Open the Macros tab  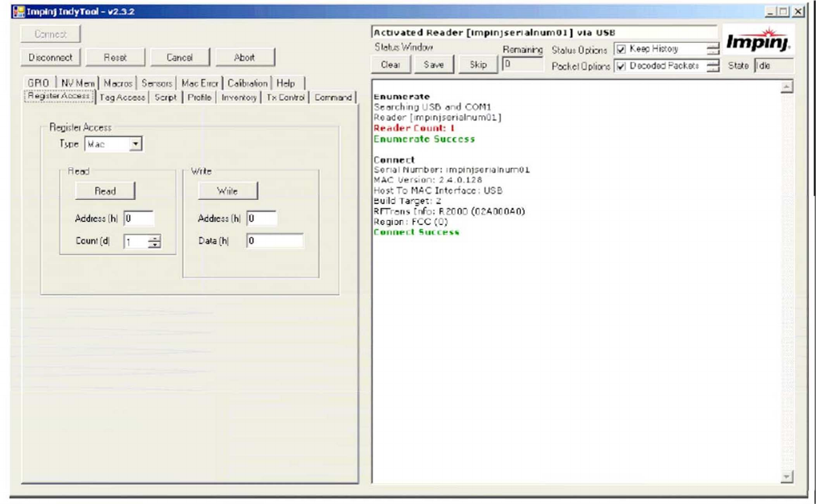119,83
